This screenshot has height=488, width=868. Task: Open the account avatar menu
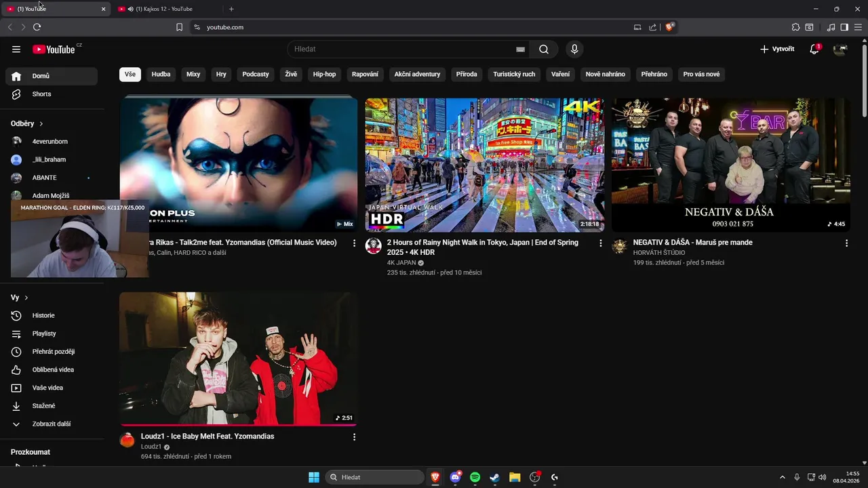click(840, 49)
